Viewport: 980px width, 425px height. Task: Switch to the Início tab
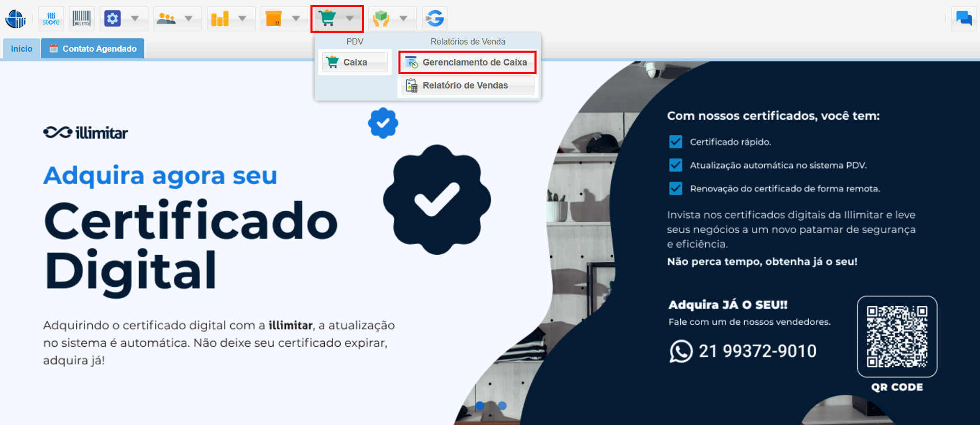(21, 49)
